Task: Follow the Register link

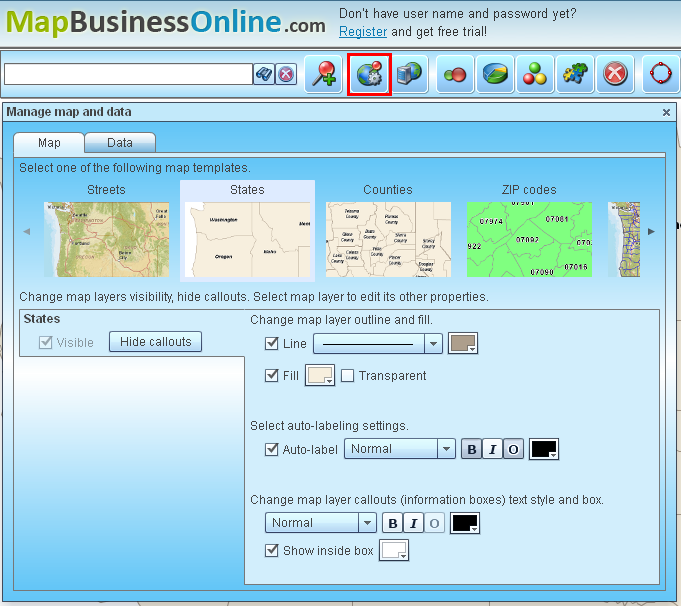Action: pyautogui.click(x=363, y=32)
